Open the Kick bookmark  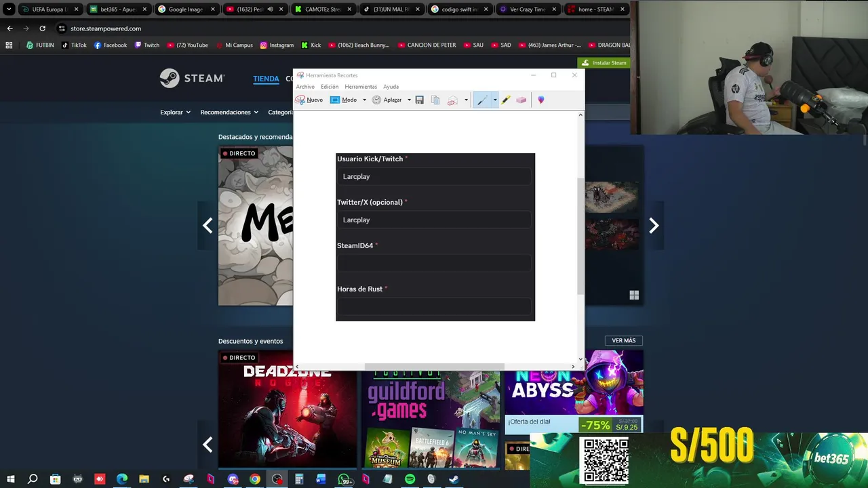[311, 45]
